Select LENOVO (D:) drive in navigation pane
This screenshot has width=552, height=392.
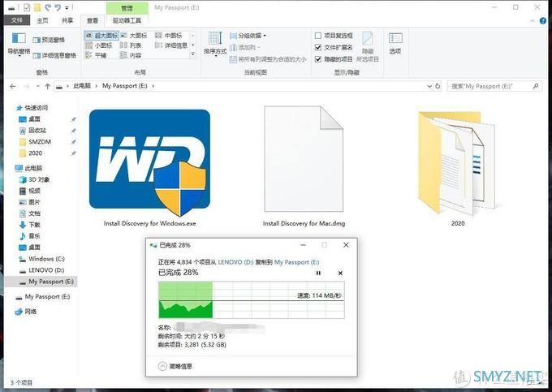(46, 270)
